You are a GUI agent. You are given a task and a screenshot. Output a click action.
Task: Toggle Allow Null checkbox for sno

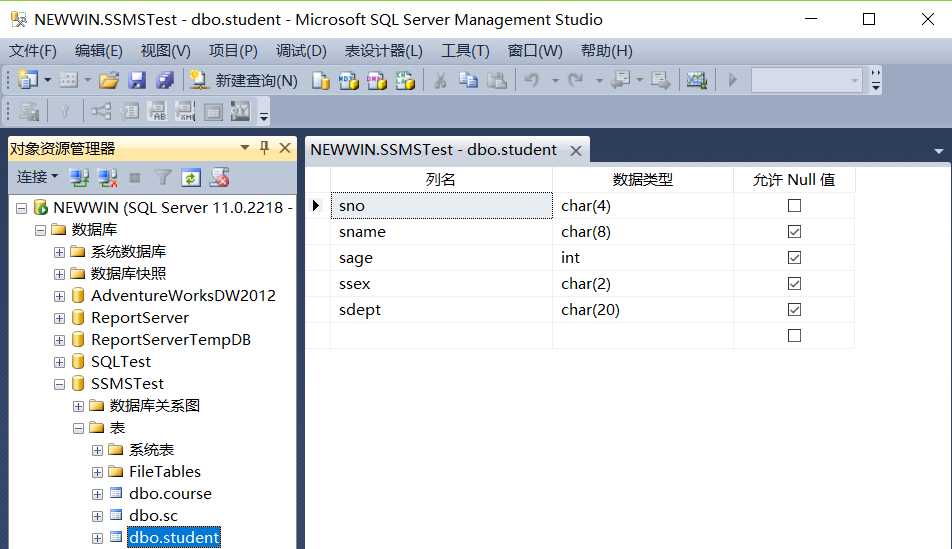(x=794, y=206)
